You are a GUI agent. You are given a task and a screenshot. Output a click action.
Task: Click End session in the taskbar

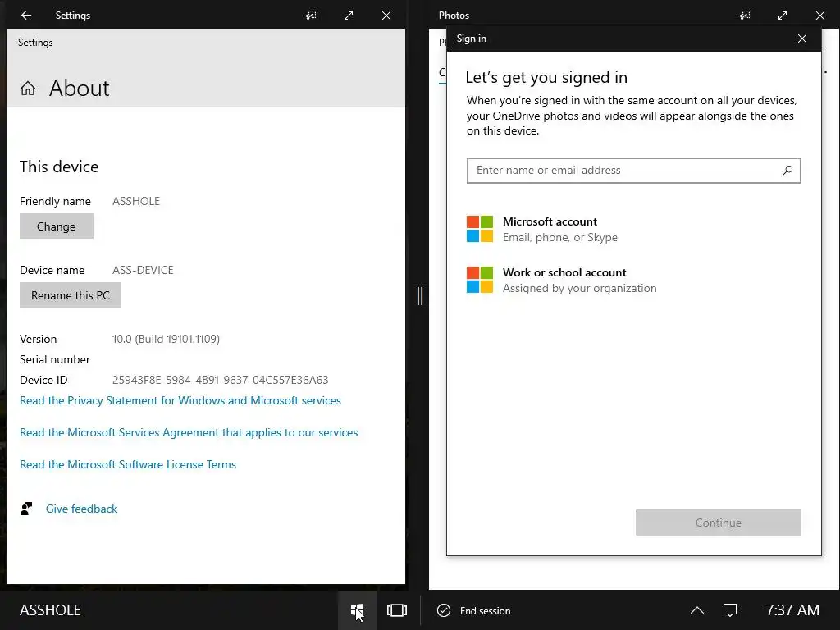coord(485,610)
